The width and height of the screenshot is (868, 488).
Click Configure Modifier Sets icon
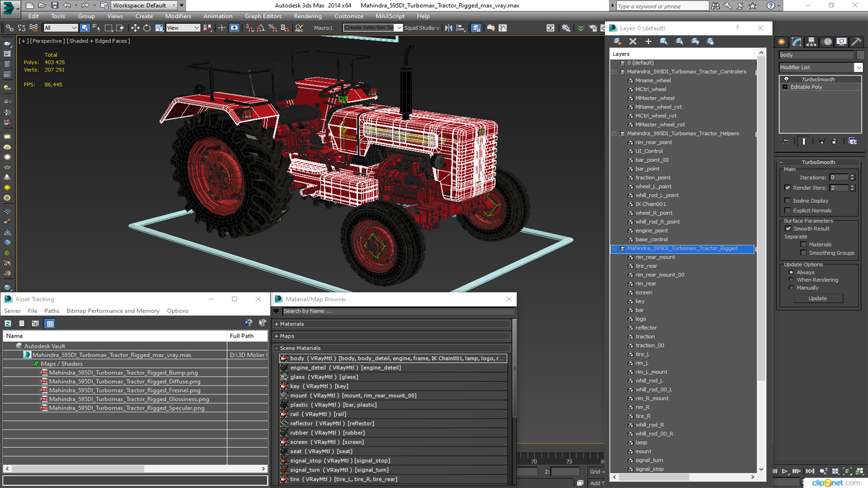pos(853,141)
